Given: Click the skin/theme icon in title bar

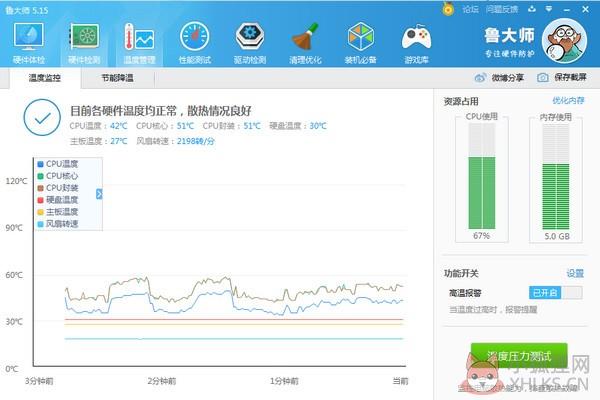Looking at the screenshot, I should 532,9.
